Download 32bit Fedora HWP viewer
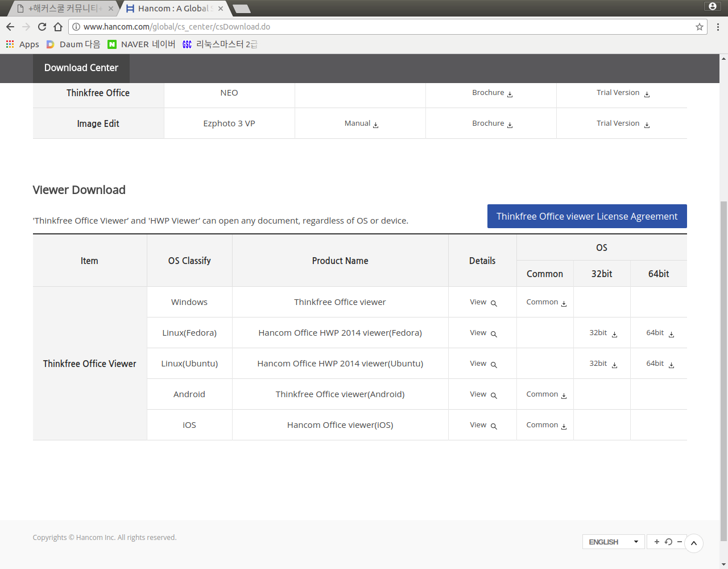Screen dimensions: 728x569 pyautogui.click(x=602, y=333)
